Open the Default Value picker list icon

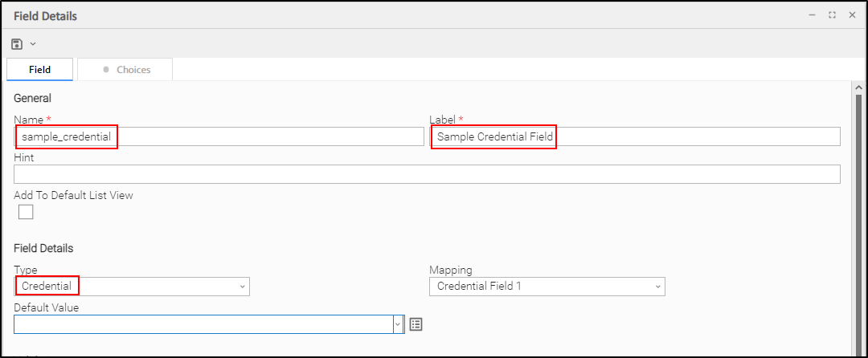pyautogui.click(x=416, y=324)
